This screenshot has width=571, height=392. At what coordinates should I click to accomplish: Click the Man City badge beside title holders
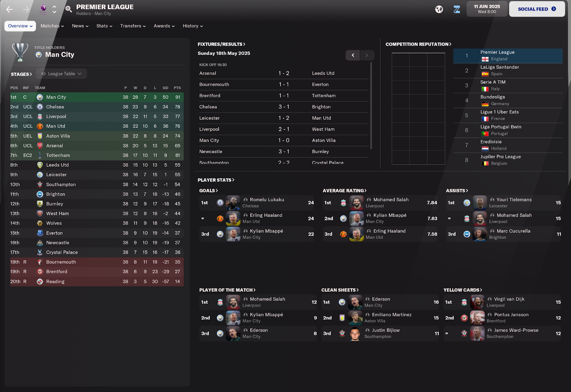[39, 55]
